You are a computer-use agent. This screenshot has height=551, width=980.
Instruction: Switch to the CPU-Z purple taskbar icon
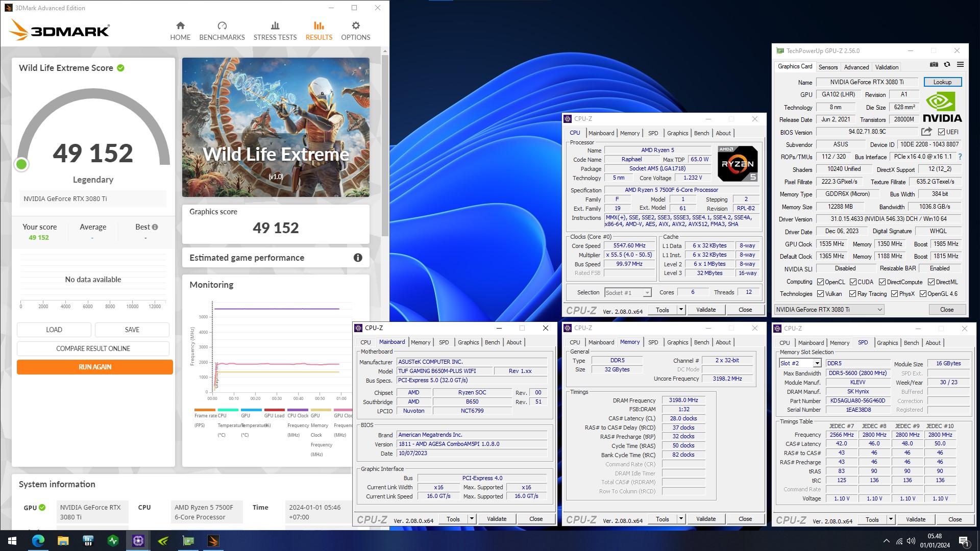(138, 541)
